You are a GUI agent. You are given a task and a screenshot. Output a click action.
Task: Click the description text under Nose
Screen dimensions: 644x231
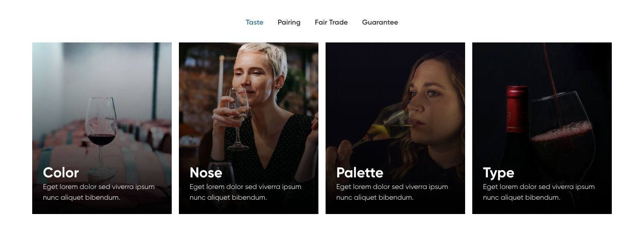(x=245, y=192)
